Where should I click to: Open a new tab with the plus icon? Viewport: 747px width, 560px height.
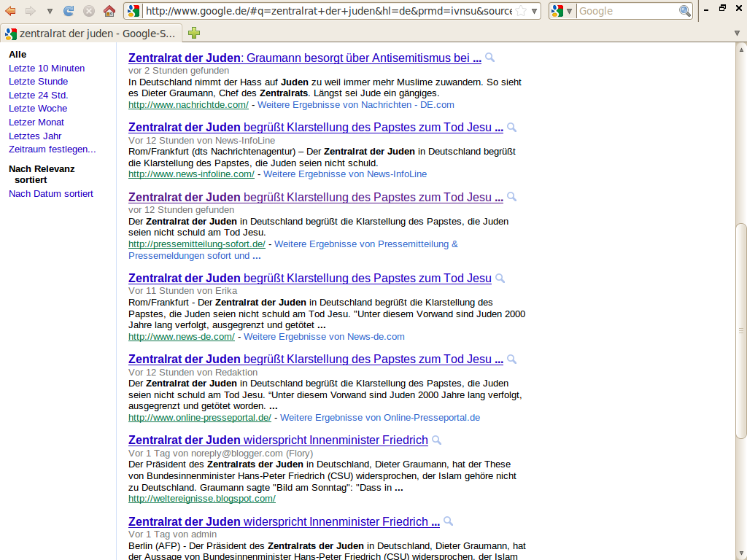click(x=194, y=32)
